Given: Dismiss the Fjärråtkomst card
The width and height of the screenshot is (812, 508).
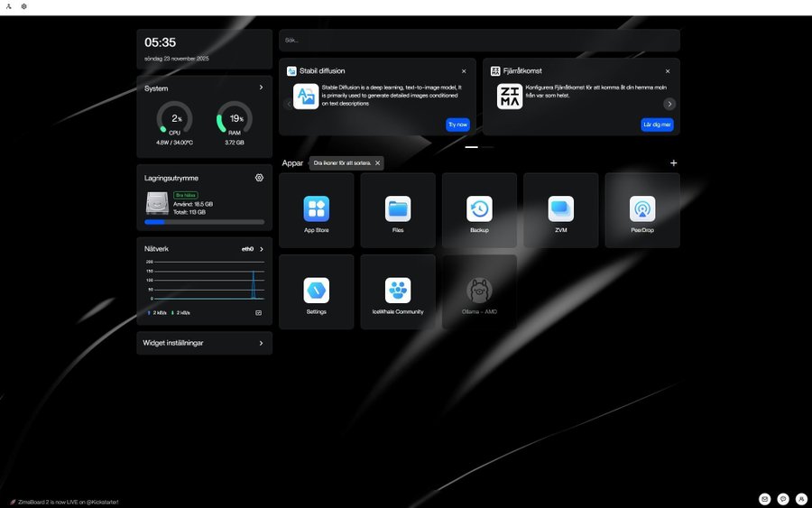Looking at the screenshot, I should (668, 70).
